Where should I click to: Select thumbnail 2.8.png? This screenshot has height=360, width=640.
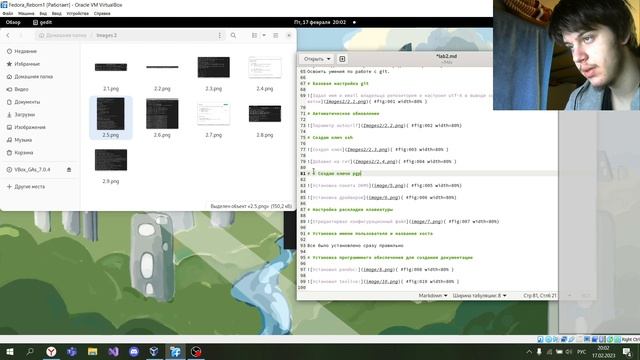click(265, 114)
